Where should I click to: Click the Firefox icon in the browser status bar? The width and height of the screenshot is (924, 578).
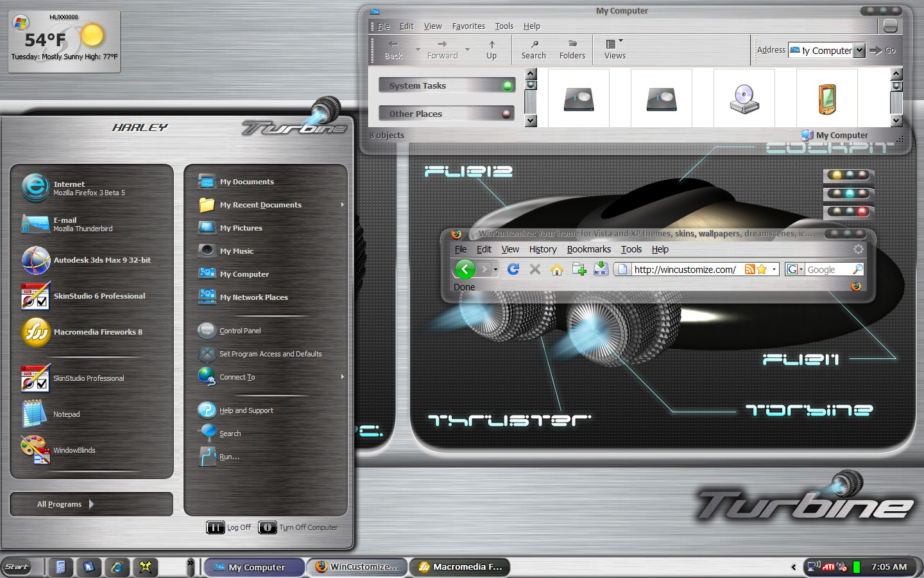click(856, 286)
